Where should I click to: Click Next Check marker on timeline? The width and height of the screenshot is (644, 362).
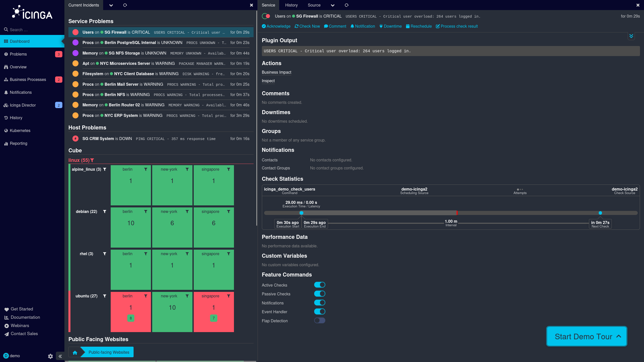click(x=600, y=213)
